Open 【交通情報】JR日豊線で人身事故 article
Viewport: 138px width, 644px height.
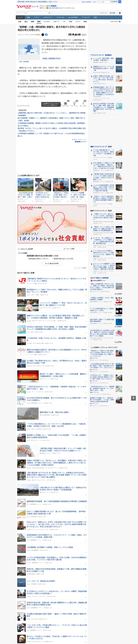pos(50,547)
